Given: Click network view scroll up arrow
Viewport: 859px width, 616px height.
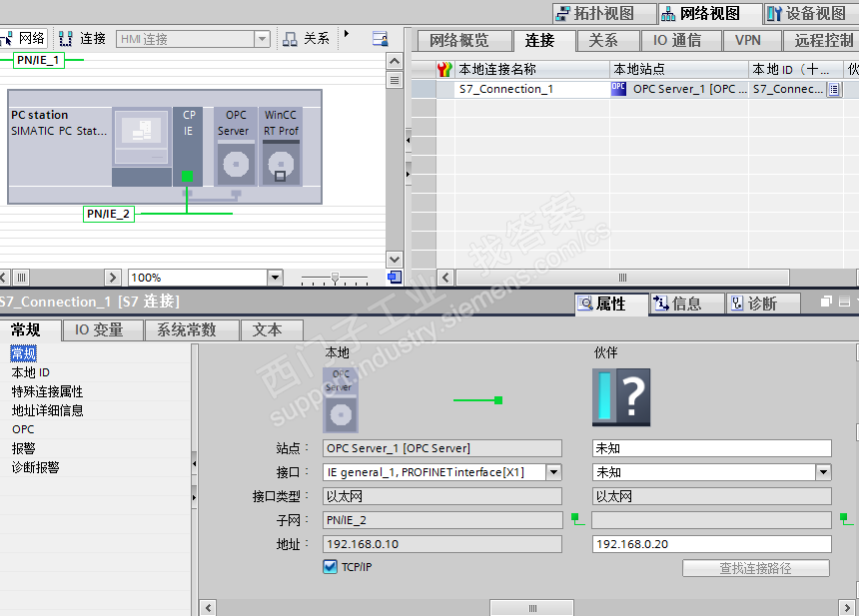Looking at the screenshot, I should (x=395, y=61).
